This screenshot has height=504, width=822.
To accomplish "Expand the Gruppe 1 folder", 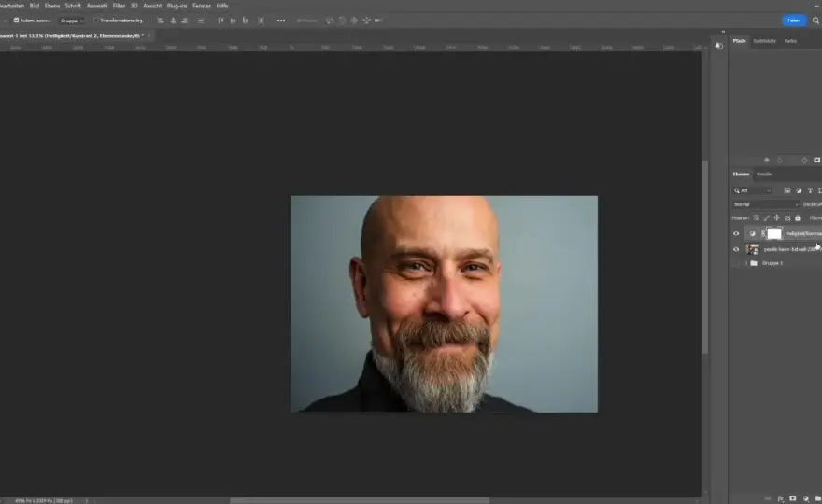I will [x=746, y=263].
